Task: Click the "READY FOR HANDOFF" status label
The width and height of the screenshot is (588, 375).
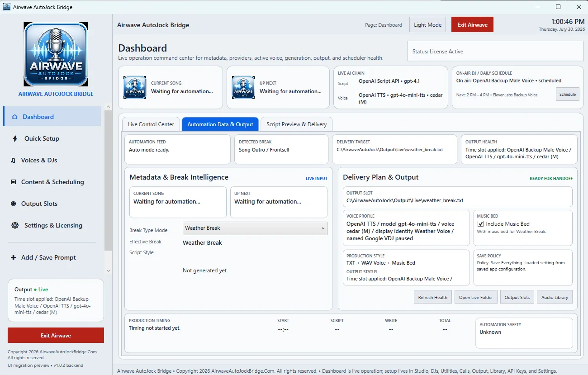Action: [x=551, y=179]
